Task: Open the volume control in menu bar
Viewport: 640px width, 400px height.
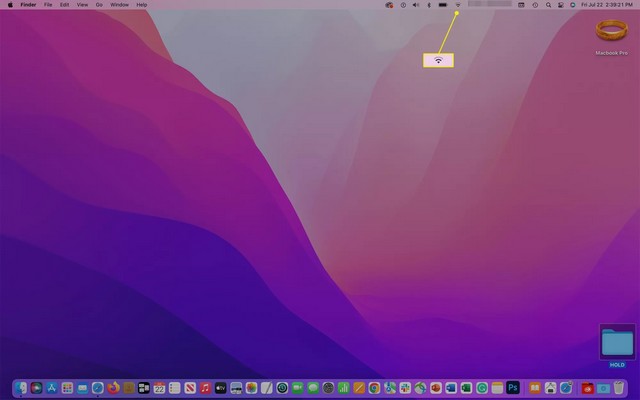Action: (415, 5)
